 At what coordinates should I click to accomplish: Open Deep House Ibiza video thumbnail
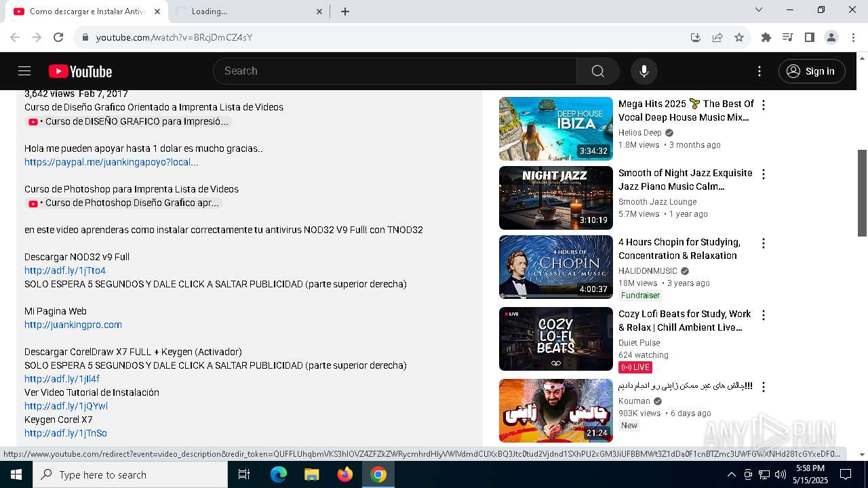[556, 129]
